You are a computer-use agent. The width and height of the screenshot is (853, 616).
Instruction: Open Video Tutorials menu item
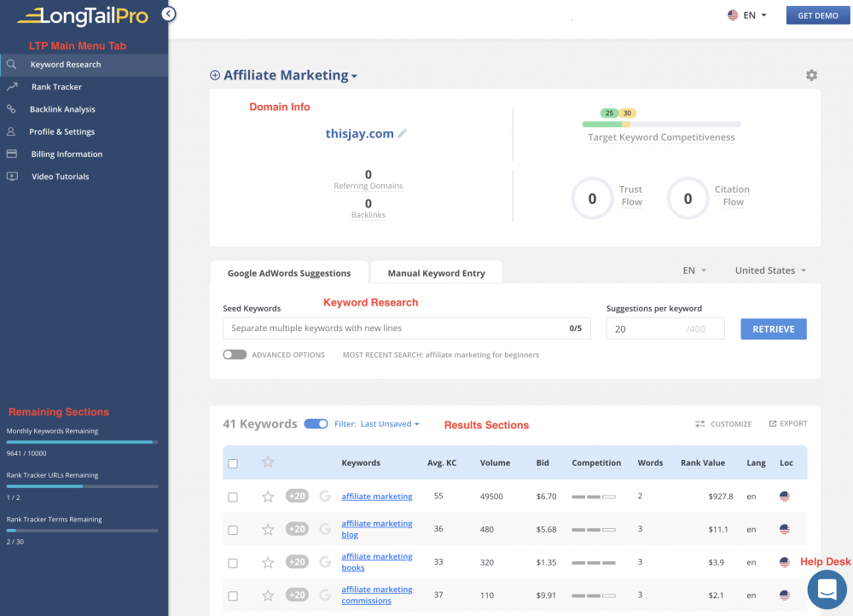84,177
